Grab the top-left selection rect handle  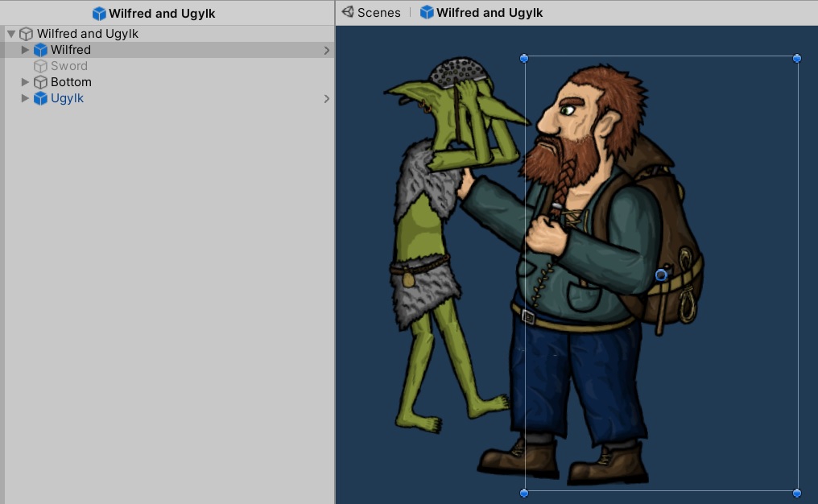point(524,59)
